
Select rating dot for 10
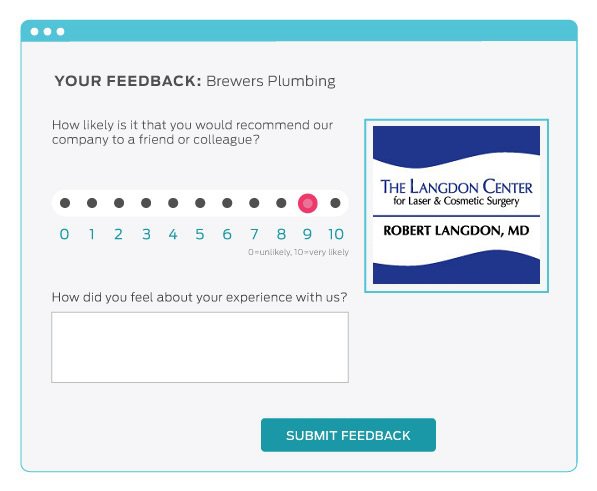click(x=335, y=203)
